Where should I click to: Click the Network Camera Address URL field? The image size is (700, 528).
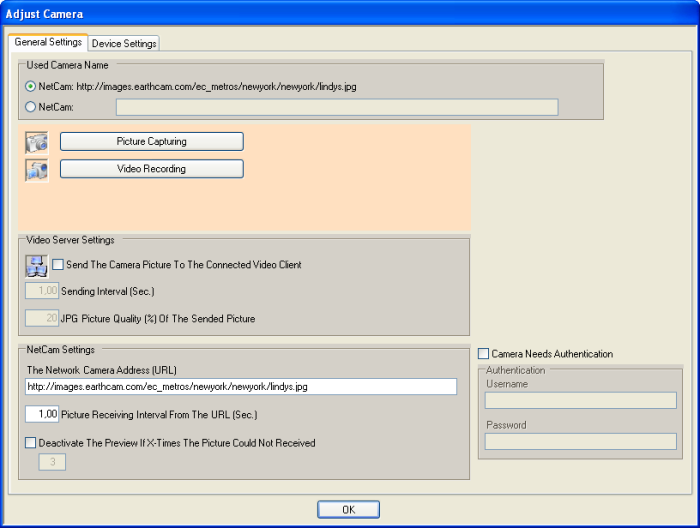(241, 387)
